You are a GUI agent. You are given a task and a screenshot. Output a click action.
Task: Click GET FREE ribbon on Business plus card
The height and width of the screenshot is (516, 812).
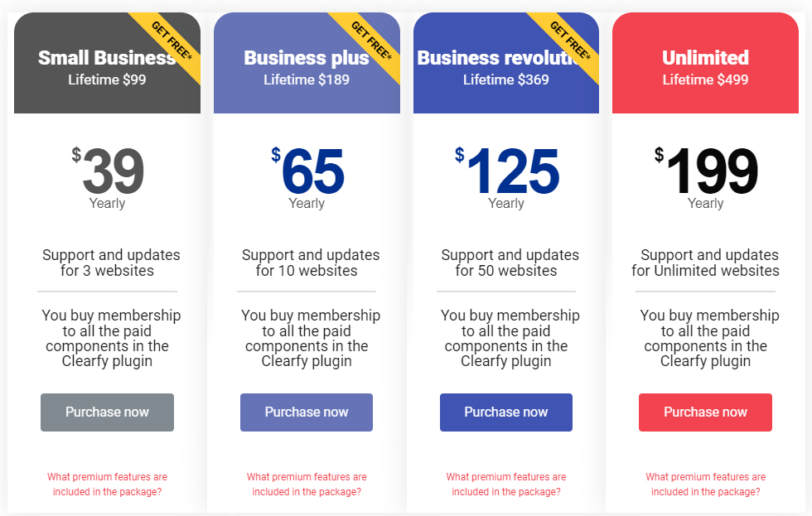pos(371,41)
